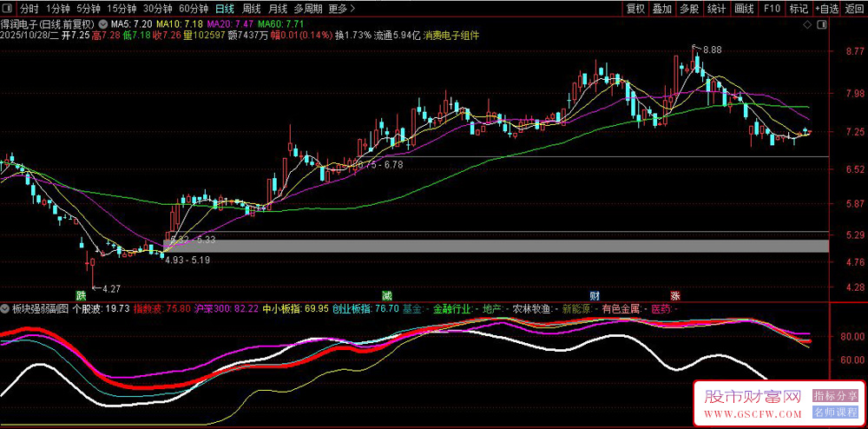Open the 多周期 multi-period view
The height and width of the screenshot is (429, 868).
pyautogui.click(x=308, y=9)
